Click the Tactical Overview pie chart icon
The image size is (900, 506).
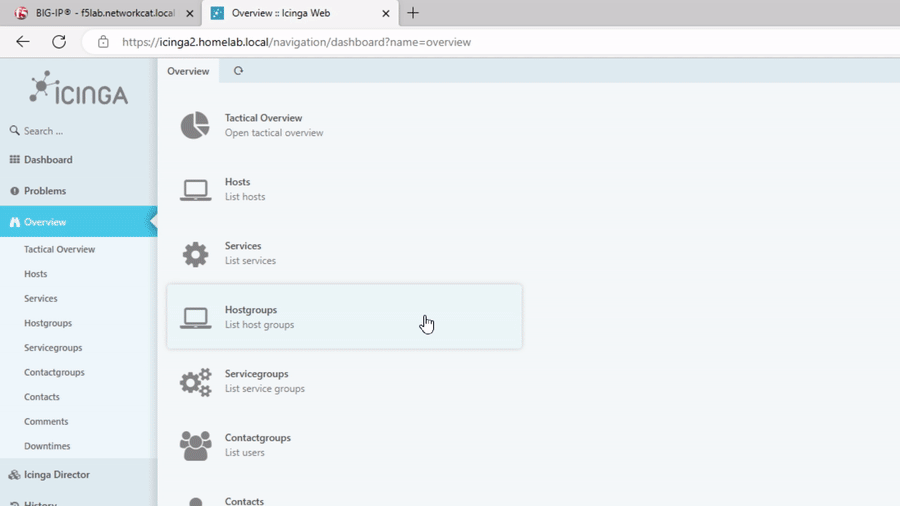[x=195, y=125]
